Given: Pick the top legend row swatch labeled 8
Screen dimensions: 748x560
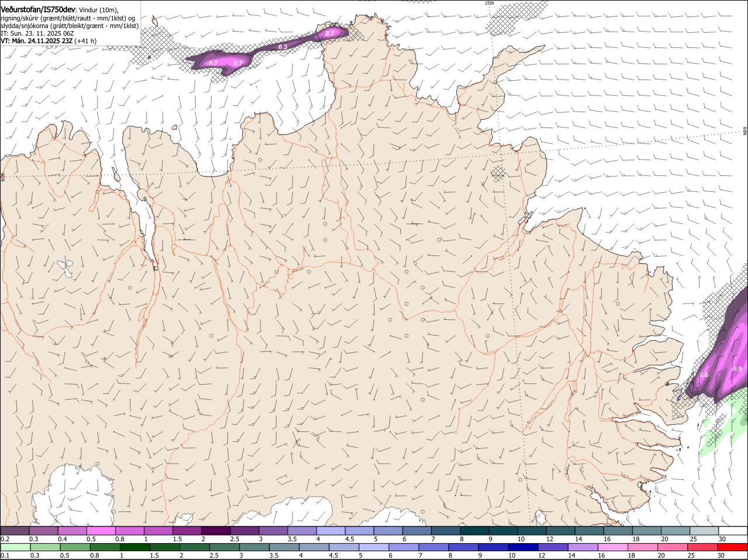Looking at the screenshot, I should [x=474, y=531].
